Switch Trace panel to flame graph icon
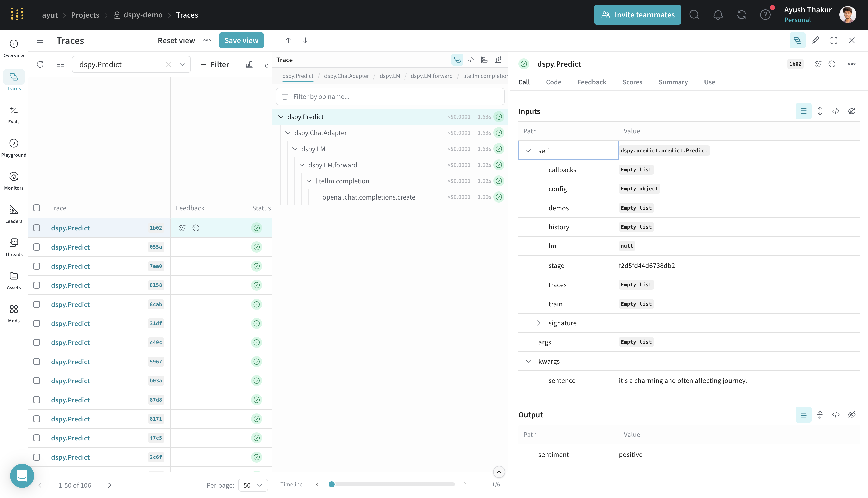 (484, 60)
